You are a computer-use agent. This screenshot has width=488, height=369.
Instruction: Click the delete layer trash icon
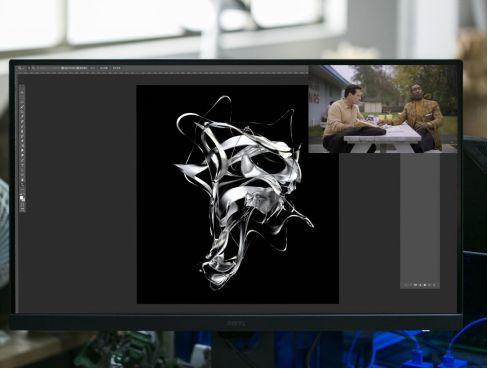[x=434, y=285]
